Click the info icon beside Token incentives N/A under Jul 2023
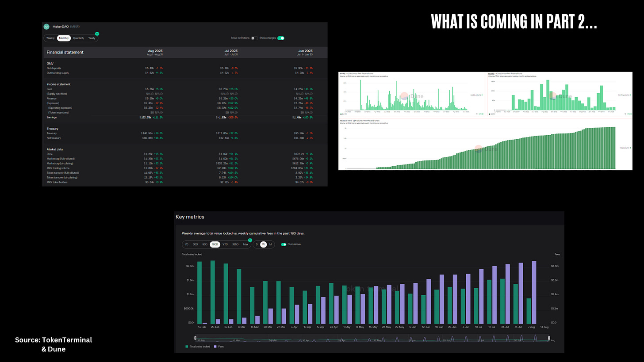The width and height of the screenshot is (644, 362). pos(236,113)
